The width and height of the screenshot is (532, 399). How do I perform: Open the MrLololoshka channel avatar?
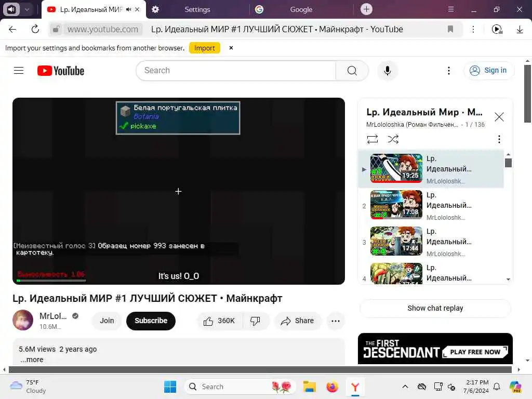click(23, 320)
